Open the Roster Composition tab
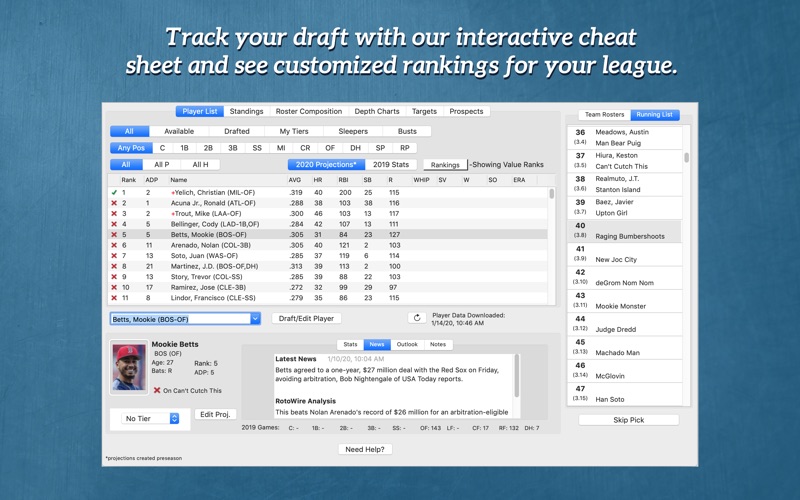The height and width of the screenshot is (500, 800). pyautogui.click(x=309, y=111)
